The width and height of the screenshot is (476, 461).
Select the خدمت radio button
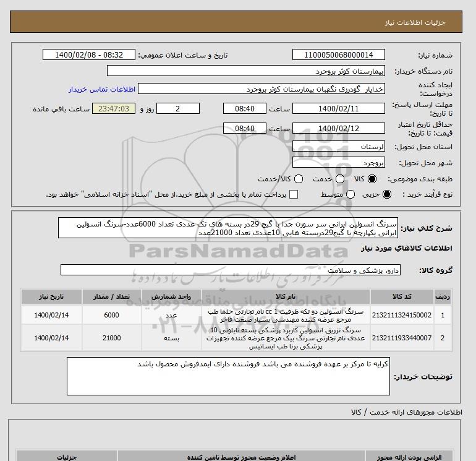click(340, 179)
